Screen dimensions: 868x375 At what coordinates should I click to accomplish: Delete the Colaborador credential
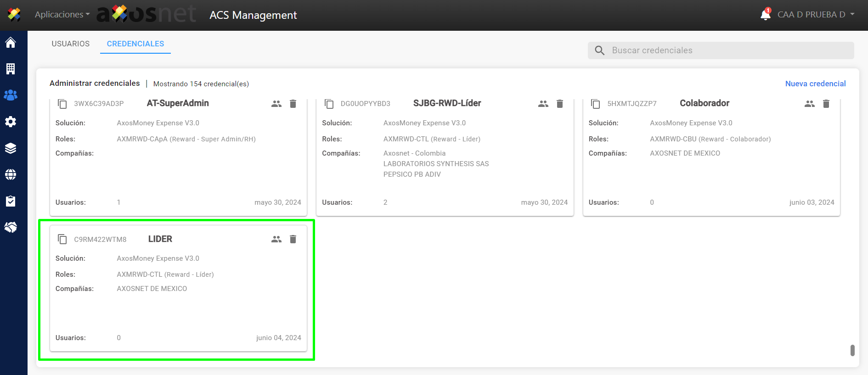pyautogui.click(x=826, y=104)
